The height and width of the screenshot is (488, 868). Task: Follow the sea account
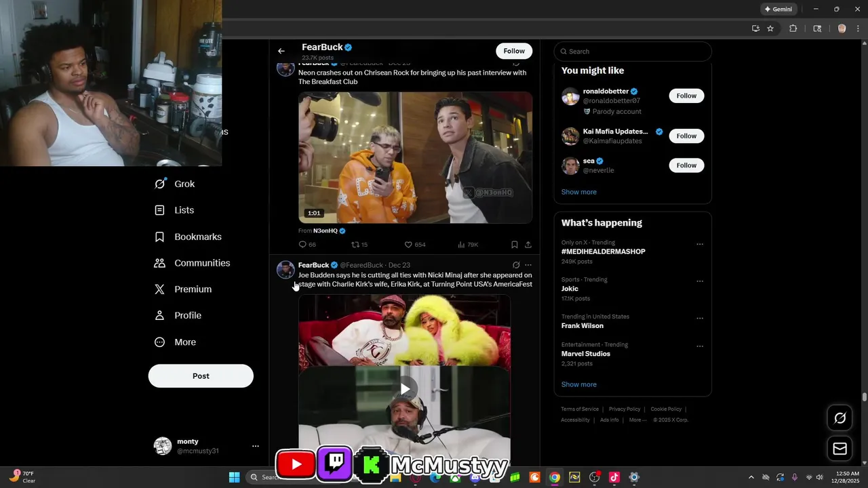(686, 165)
